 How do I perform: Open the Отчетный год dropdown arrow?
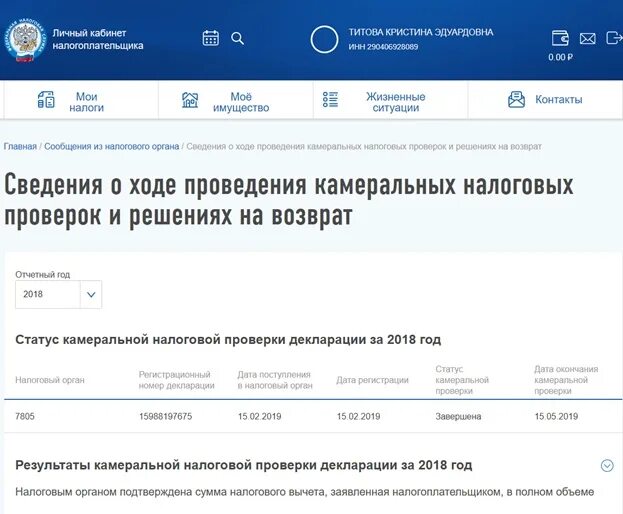coord(91,294)
